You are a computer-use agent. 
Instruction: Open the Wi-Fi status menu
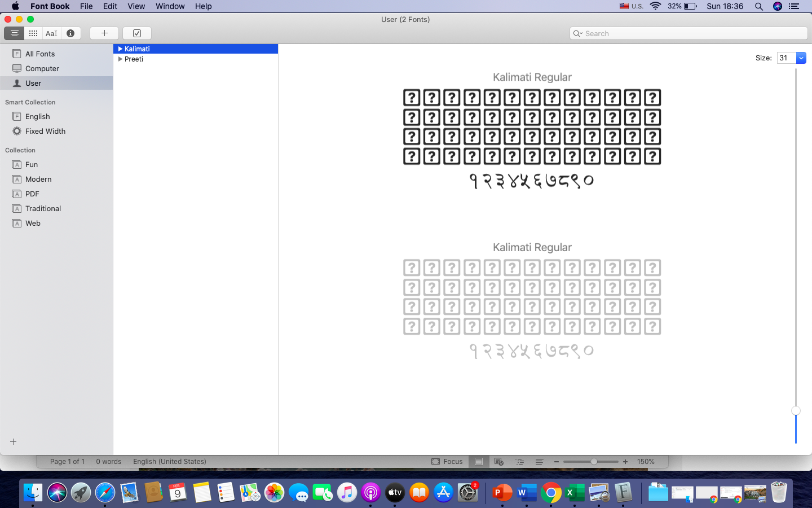click(655, 6)
